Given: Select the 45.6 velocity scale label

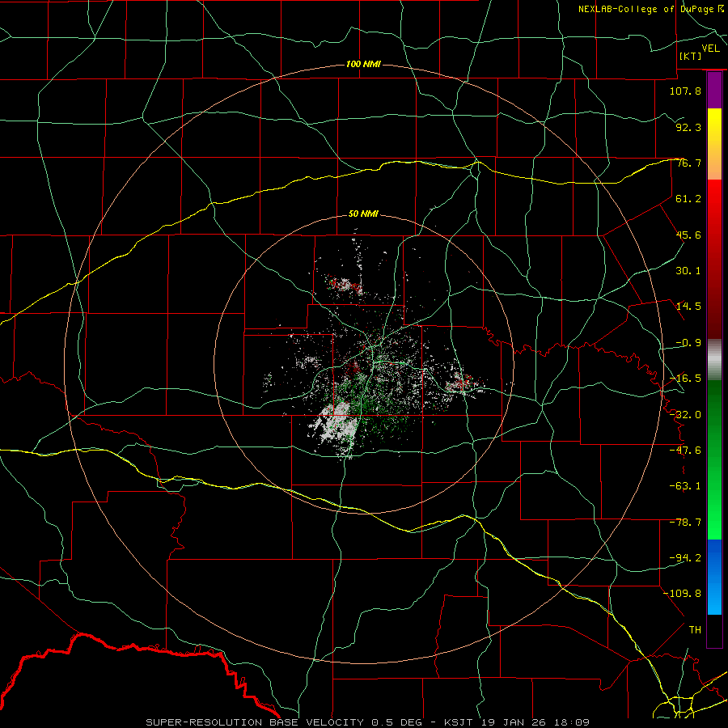Looking at the screenshot, I should [688, 235].
